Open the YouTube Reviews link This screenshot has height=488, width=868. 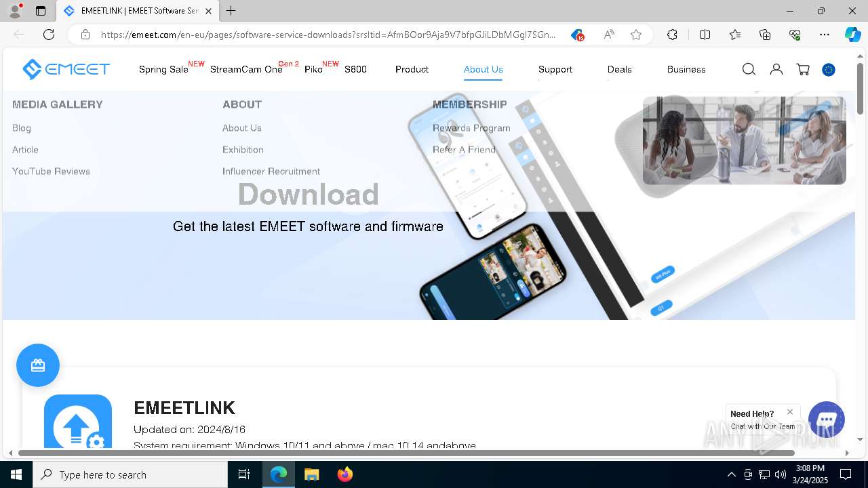(51, 171)
